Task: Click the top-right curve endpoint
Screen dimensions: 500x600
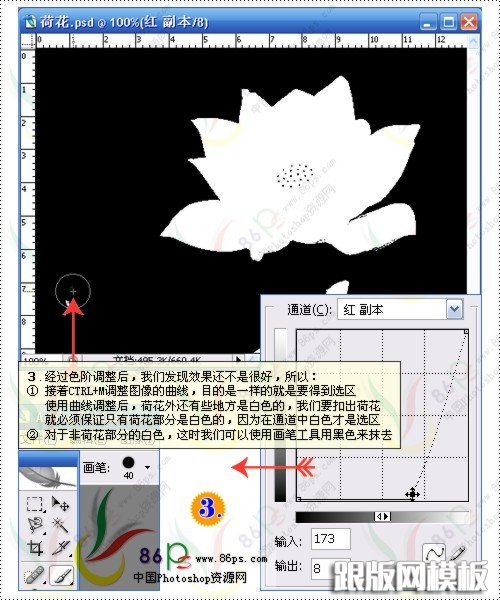Action: tap(466, 332)
